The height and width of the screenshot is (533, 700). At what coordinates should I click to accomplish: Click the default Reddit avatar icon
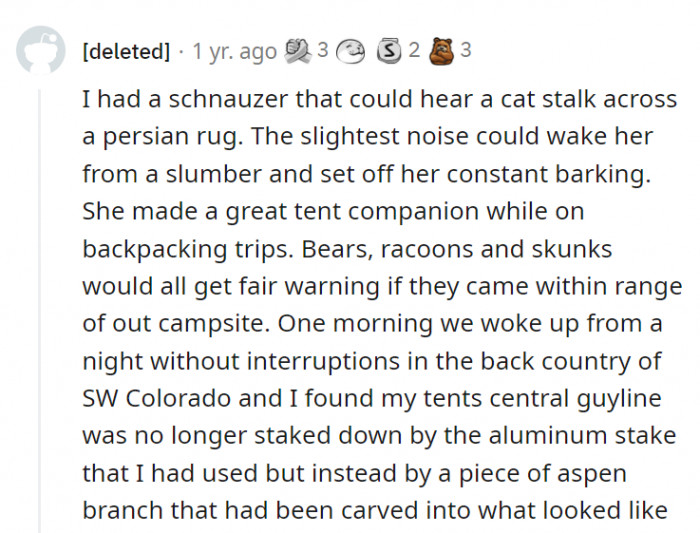[x=40, y=51]
